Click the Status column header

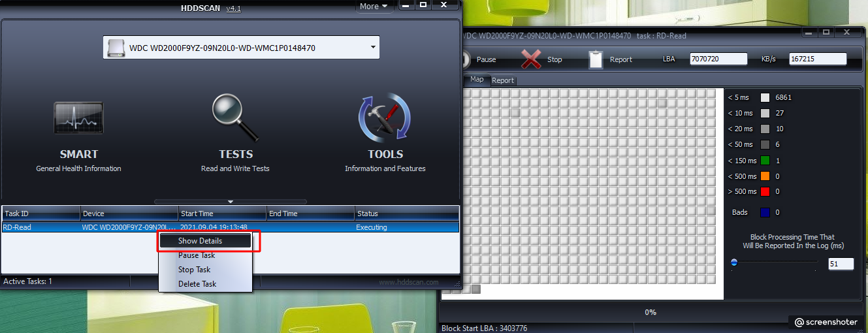(406, 214)
